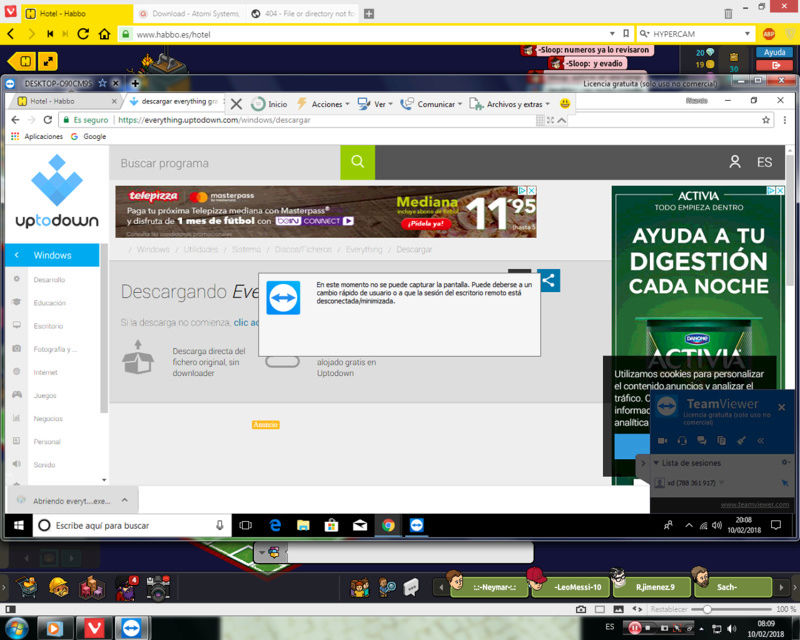
Task: Open Mail on the remote taskbar
Action: 360,525
